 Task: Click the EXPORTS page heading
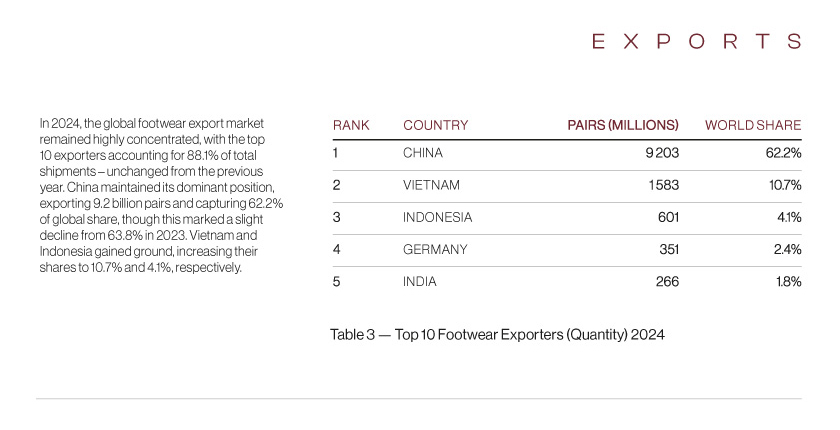[696, 41]
